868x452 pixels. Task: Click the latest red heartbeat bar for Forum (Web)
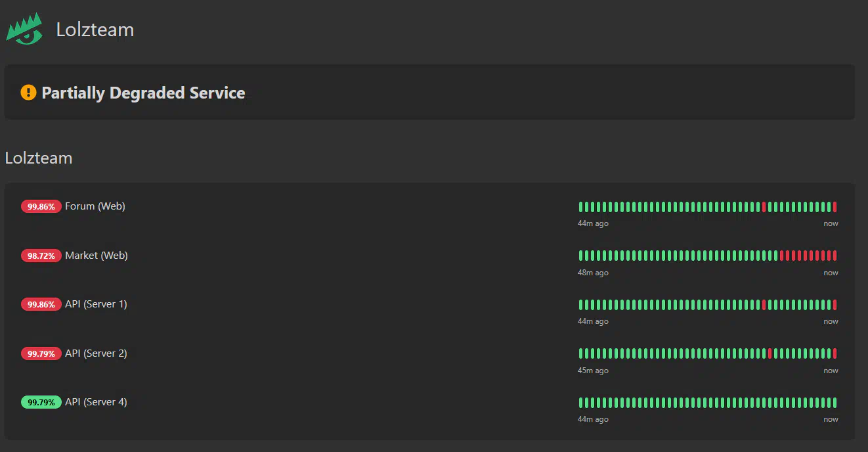click(x=835, y=207)
